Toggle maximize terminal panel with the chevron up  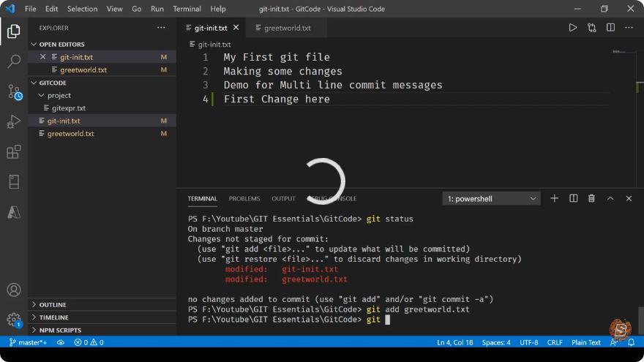tap(610, 199)
